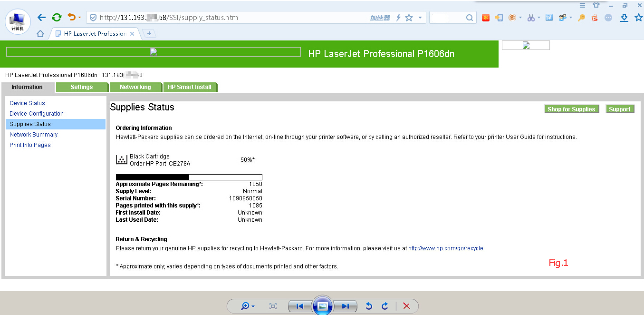The image size is (644, 315).
Task: Click the home icon beside the tab
Action: [x=40, y=33]
